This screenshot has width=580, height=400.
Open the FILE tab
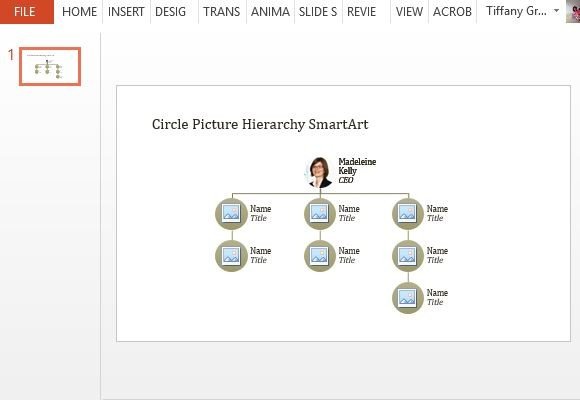pos(27,11)
